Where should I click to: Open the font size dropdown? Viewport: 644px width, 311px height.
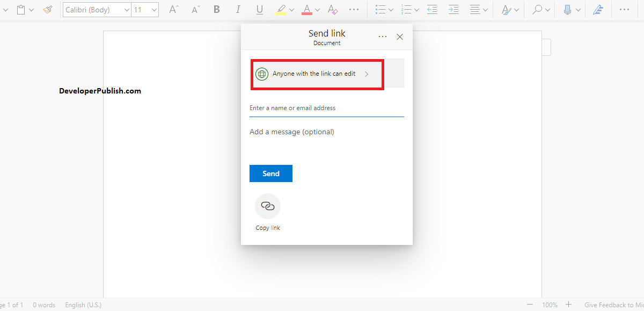154,9
